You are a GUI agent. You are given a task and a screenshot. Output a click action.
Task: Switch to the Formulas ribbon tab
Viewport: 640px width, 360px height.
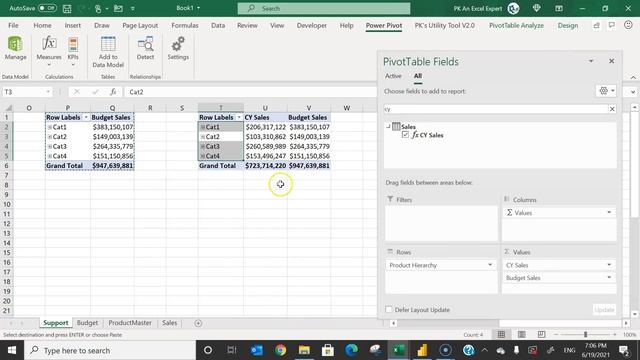[x=184, y=25]
